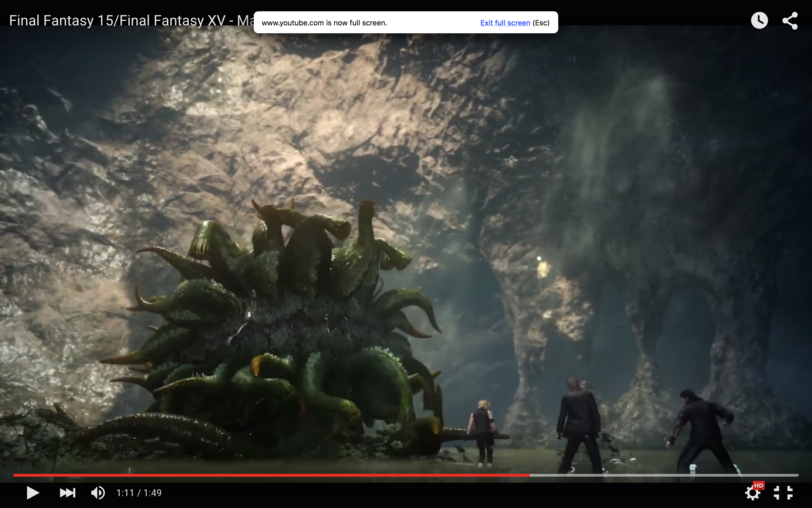
Task: Add video to Watch Later
Action: pyautogui.click(x=759, y=21)
